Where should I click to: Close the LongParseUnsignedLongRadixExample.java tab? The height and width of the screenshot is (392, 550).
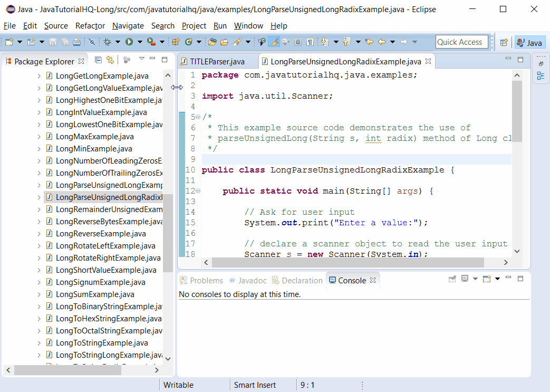tap(428, 61)
